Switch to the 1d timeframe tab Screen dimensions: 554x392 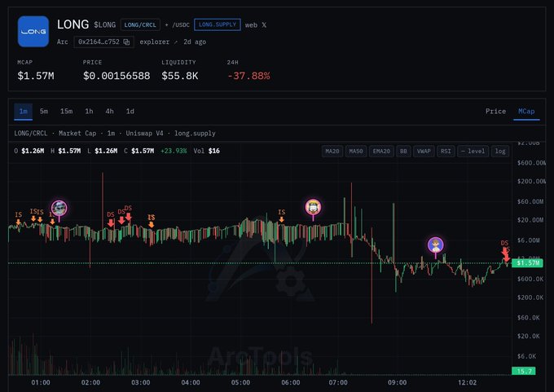(130, 112)
